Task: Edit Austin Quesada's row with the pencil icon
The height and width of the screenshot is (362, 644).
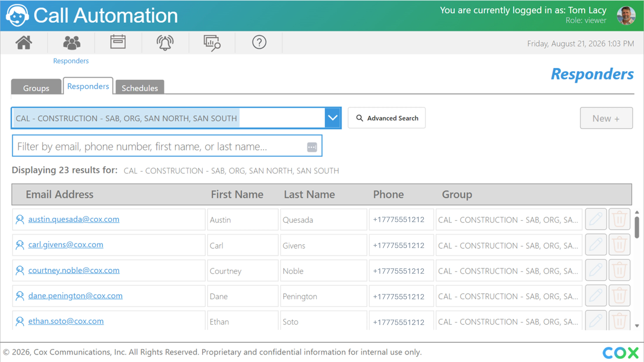Action: tap(596, 219)
